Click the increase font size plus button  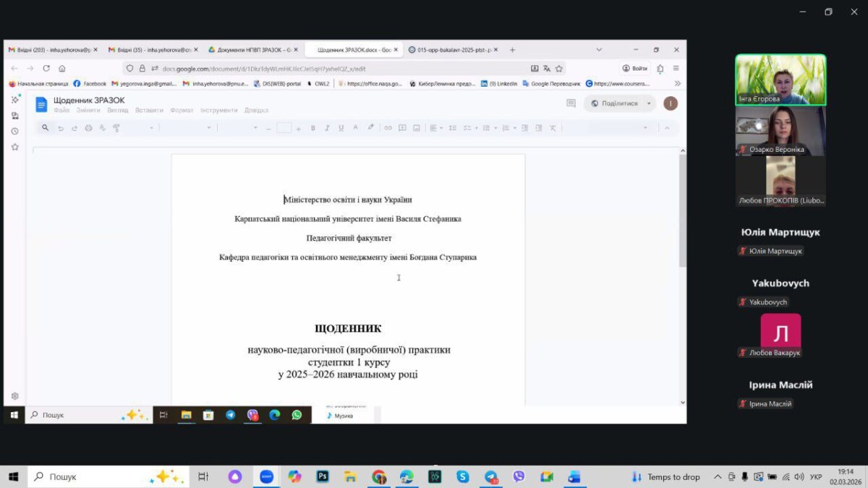tap(299, 128)
